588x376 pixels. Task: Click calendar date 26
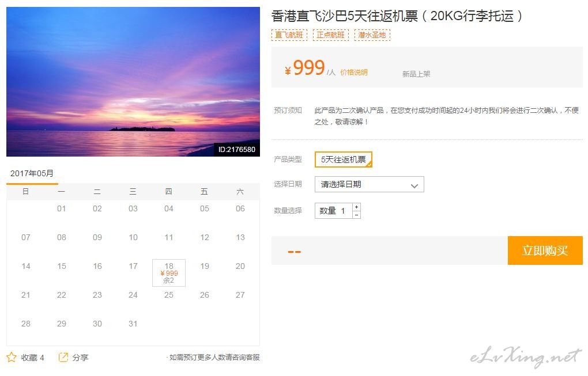pos(205,295)
